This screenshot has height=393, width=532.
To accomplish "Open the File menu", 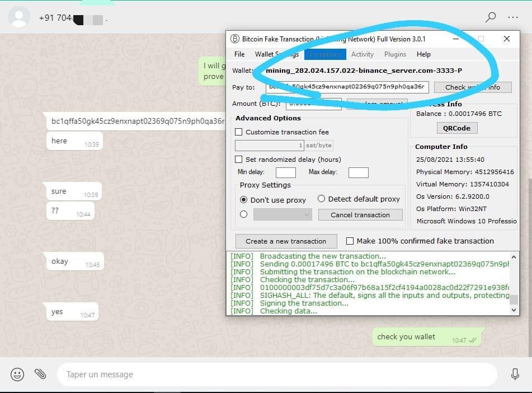I will [239, 54].
